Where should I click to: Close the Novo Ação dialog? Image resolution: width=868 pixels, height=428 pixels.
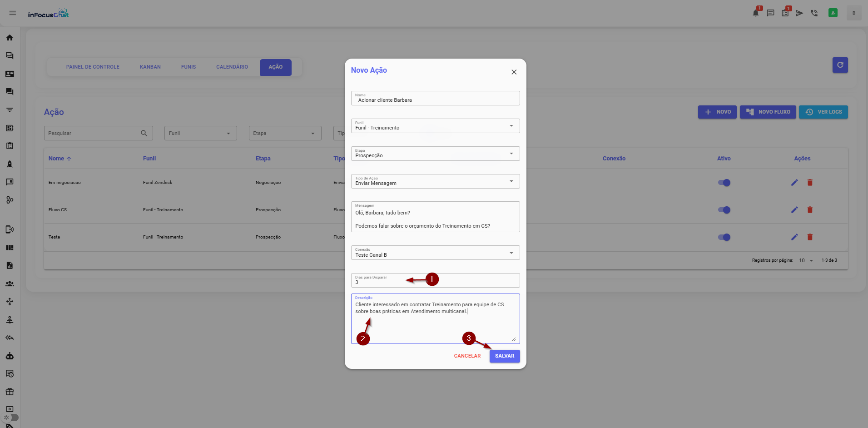point(514,72)
